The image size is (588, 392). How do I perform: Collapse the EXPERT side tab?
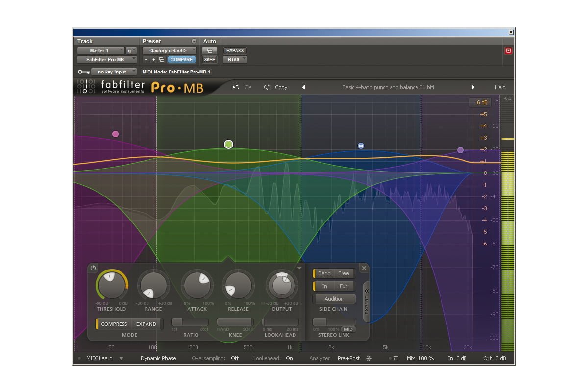tap(367, 302)
